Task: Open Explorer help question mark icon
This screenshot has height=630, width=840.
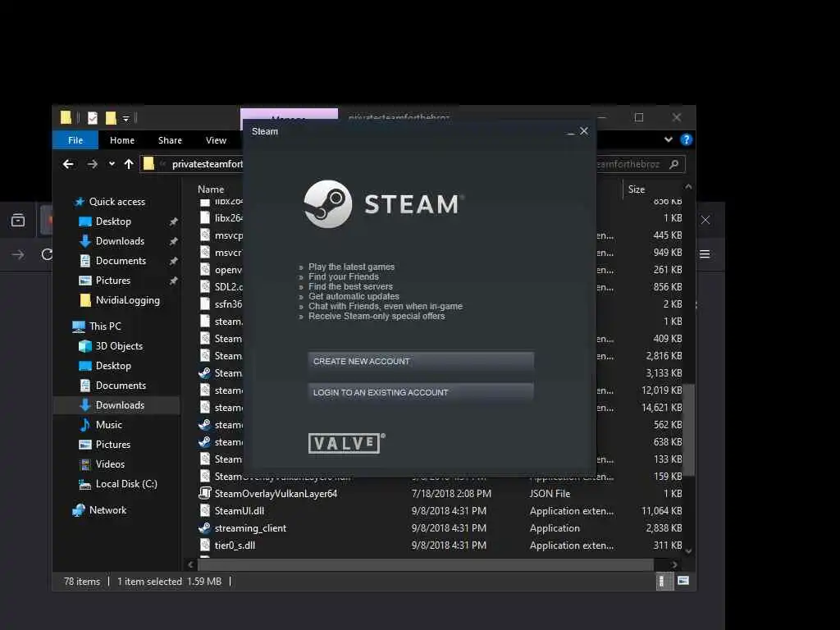Action: (687, 139)
